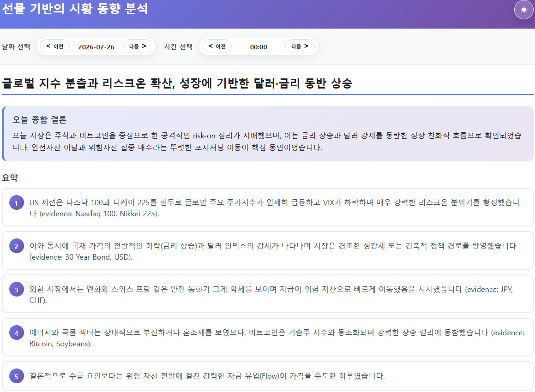
Task: Move to next time with 다음 button
Action: 300,46
